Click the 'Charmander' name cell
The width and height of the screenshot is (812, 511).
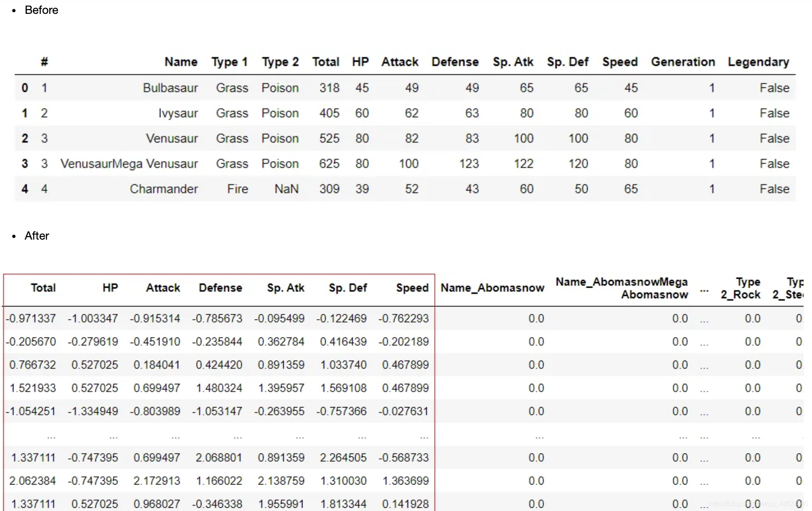click(164, 189)
